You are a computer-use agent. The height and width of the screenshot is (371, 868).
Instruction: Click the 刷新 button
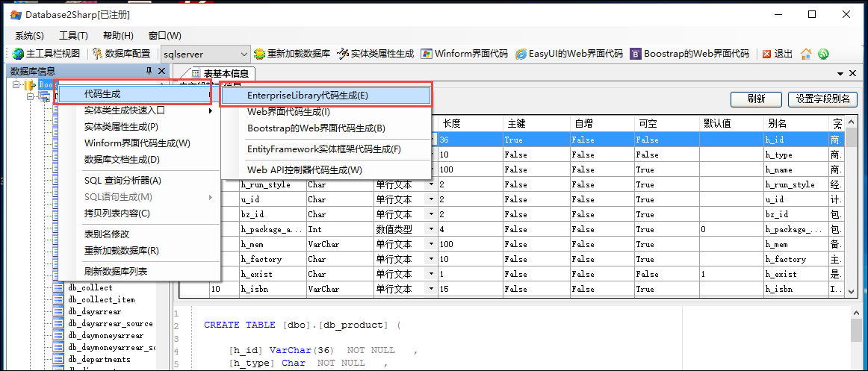(x=756, y=99)
